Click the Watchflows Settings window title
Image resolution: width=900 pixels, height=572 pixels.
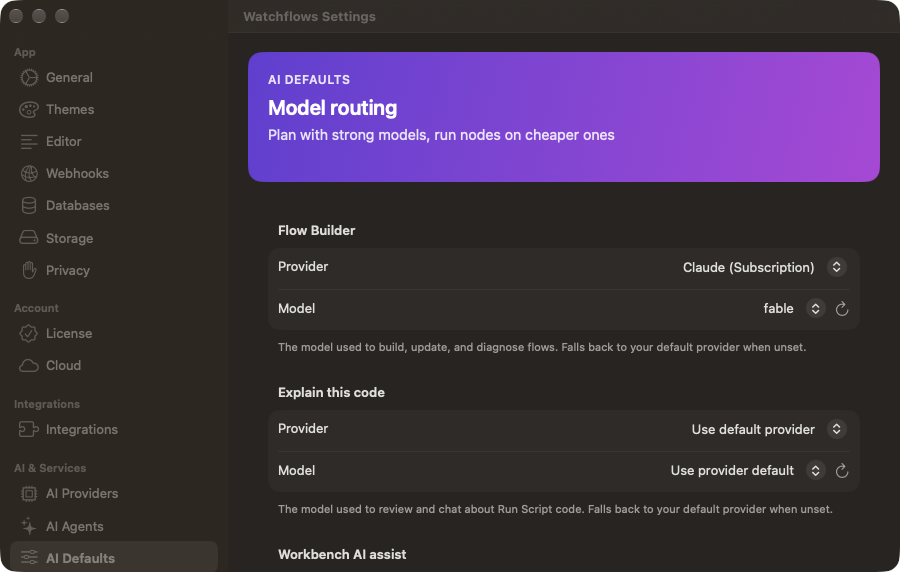[x=309, y=17]
